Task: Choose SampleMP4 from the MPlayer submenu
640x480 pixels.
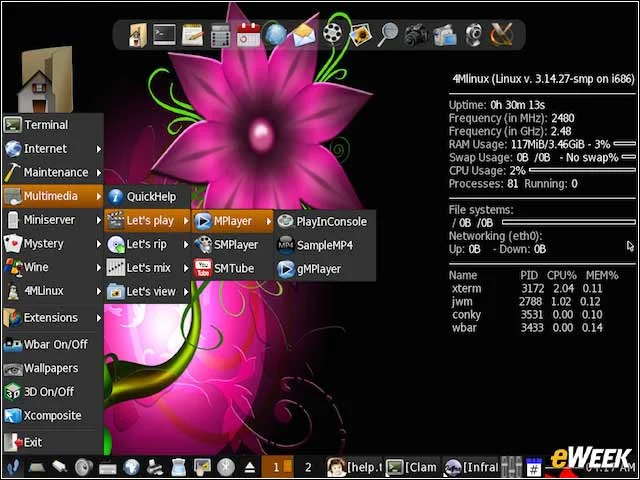Action: click(x=325, y=245)
